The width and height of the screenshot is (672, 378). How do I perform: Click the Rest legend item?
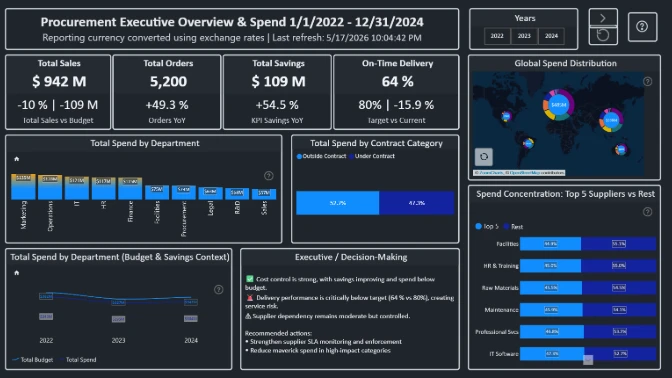[513, 226]
